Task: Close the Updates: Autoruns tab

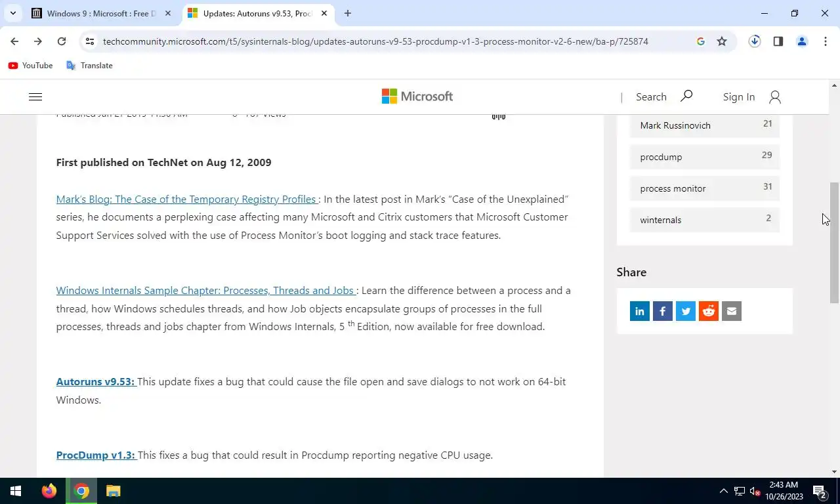Action: point(324,13)
